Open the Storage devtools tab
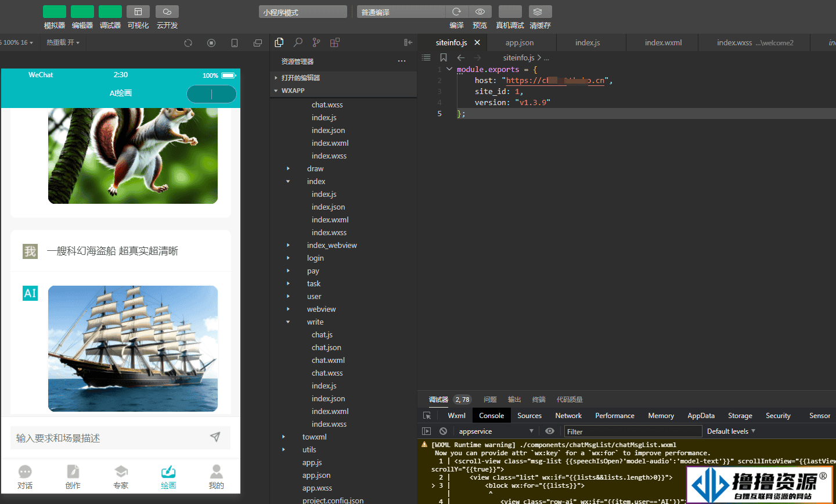The height and width of the screenshot is (504, 836). point(740,416)
